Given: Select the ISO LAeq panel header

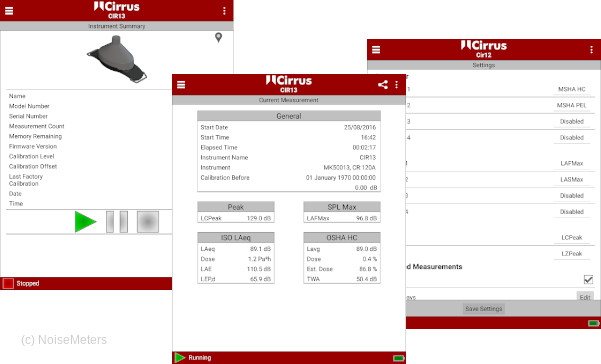Looking at the screenshot, I should [x=236, y=238].
